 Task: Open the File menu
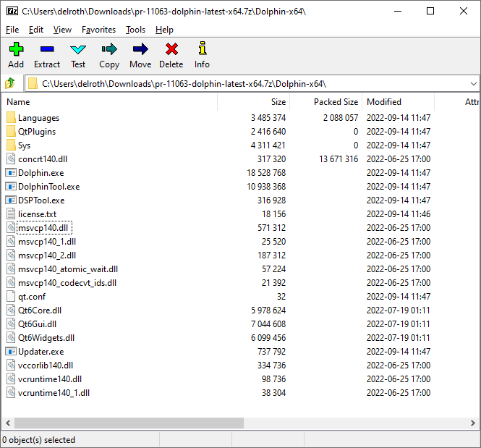[12, 30]
